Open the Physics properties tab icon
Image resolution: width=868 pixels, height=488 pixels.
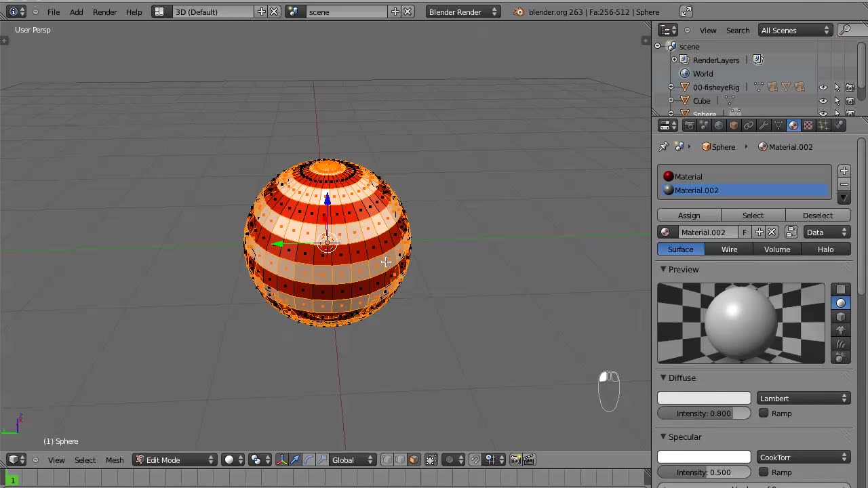(838, 125)
